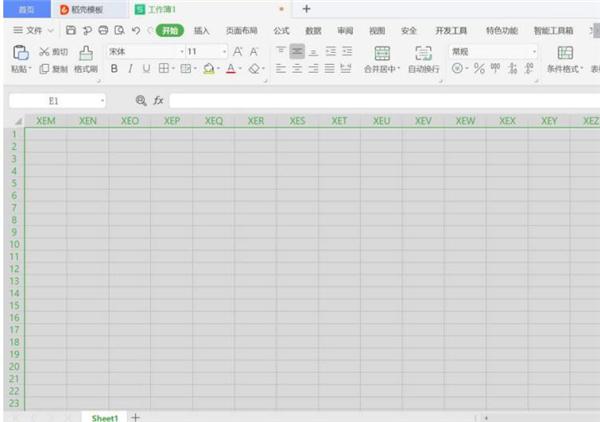
Task: Toggle Italic formatting
Action: click(130, 68)
